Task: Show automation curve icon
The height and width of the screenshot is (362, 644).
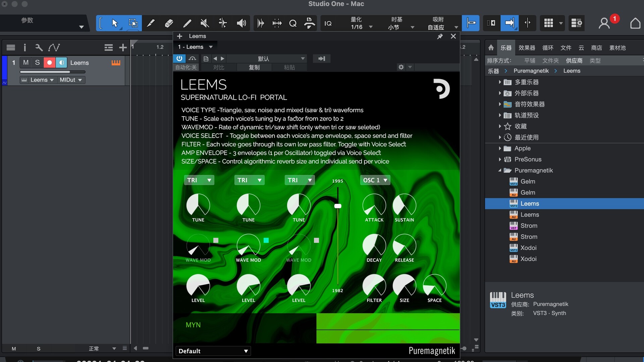Action: (54, 48)
